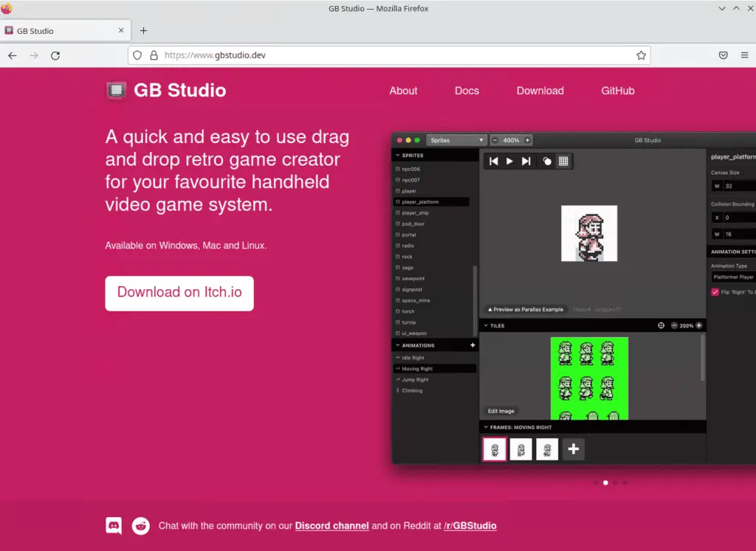Add a new frame with the plus tile
Screen dimensions: 756x551
click(x=573, y=449)
